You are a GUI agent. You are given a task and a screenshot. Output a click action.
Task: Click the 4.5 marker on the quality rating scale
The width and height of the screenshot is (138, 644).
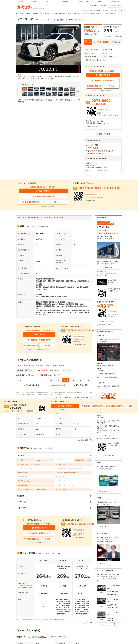(66, 380)
